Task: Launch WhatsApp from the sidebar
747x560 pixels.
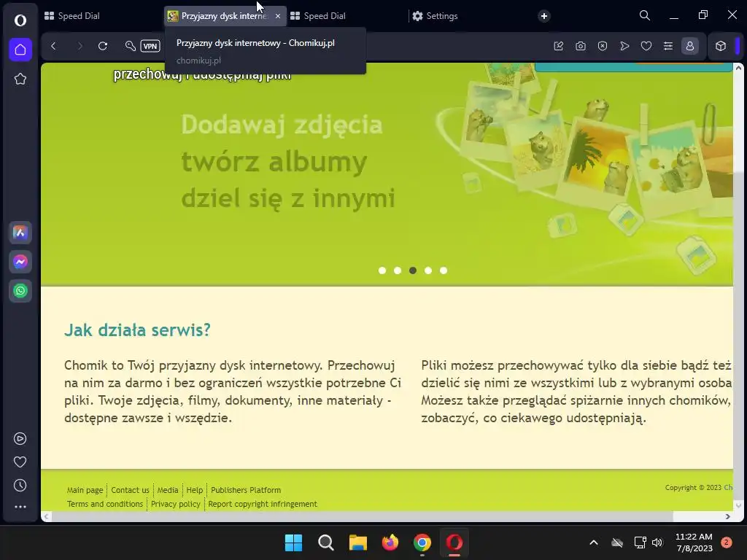Action: (x=20, y=291)
